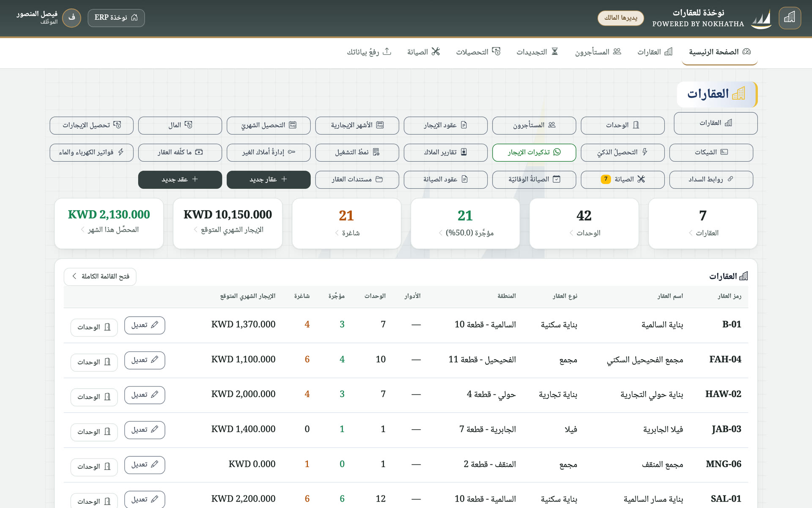Open نوخذة ERP home button
812x508 pixels.
pos(116,18)
